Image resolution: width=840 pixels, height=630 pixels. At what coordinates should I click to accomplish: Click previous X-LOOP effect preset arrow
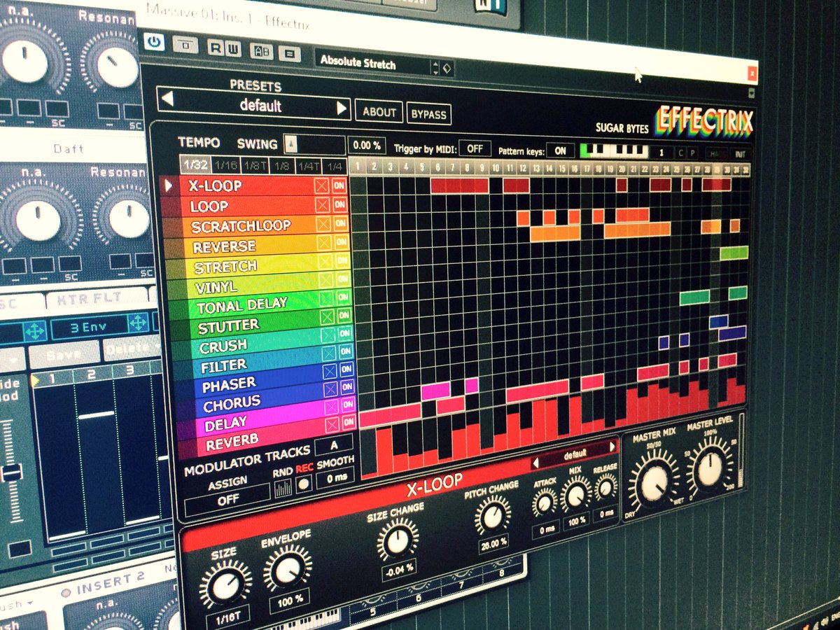tap(536, 462)
